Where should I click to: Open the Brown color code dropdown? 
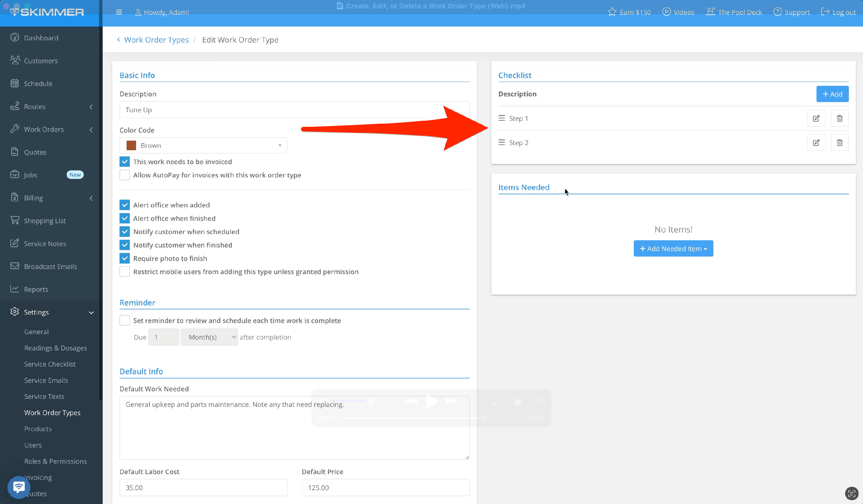tap(203, 145)
